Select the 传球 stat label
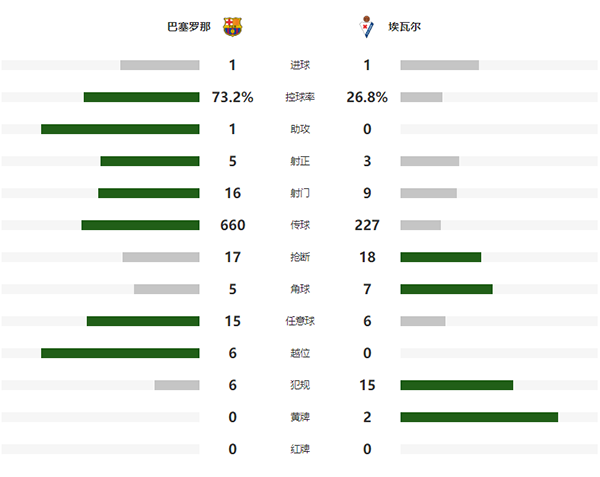The image size is (600, 477). click(299, 225)
